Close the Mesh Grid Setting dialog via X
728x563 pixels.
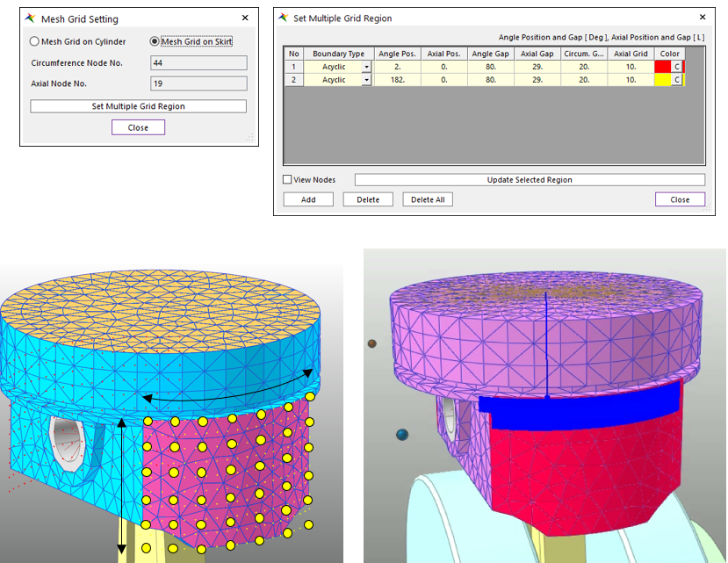click(244, 18)
